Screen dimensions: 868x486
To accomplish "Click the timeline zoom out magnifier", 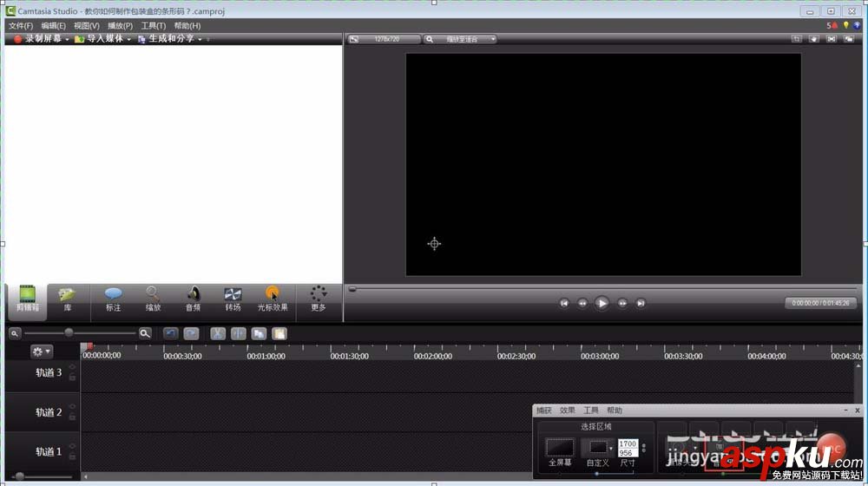I will pos(15,333).
